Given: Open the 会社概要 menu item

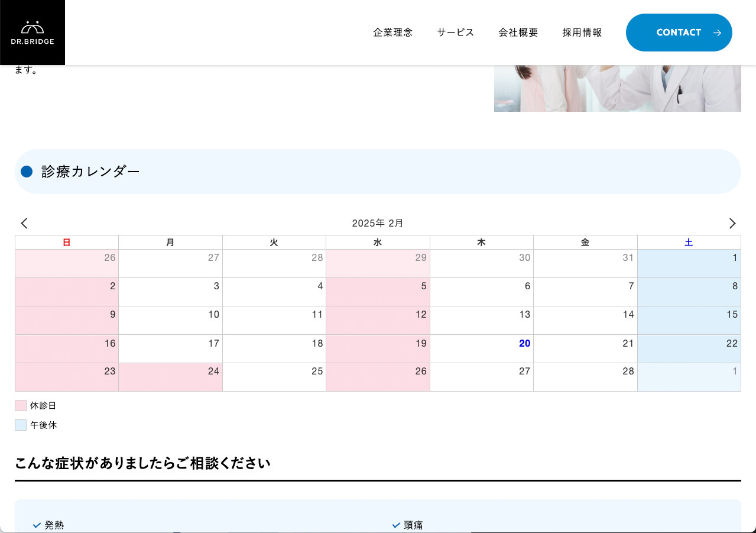Looking at the screenshot, I should tap(518, 33).
